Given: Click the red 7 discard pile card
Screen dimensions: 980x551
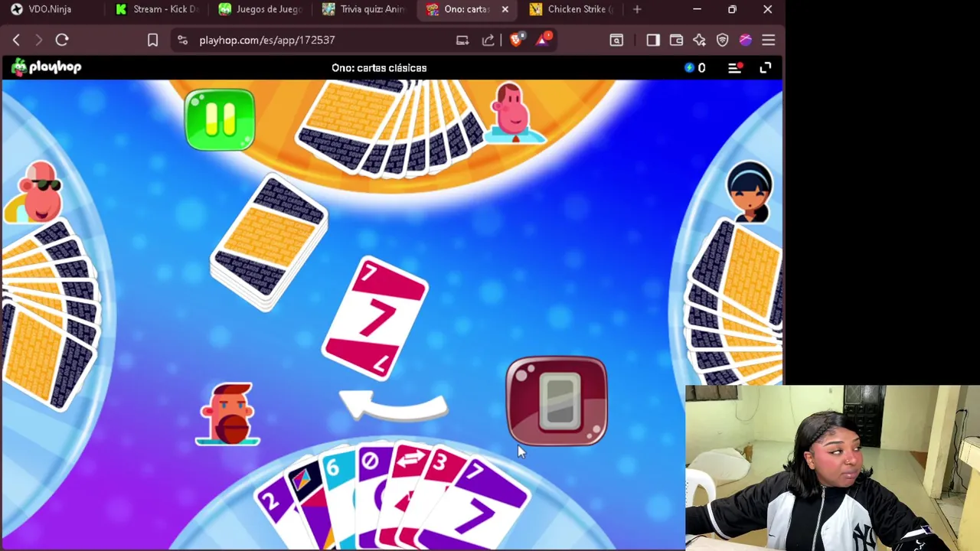Looking at the screenshot, I should (375, 318).
